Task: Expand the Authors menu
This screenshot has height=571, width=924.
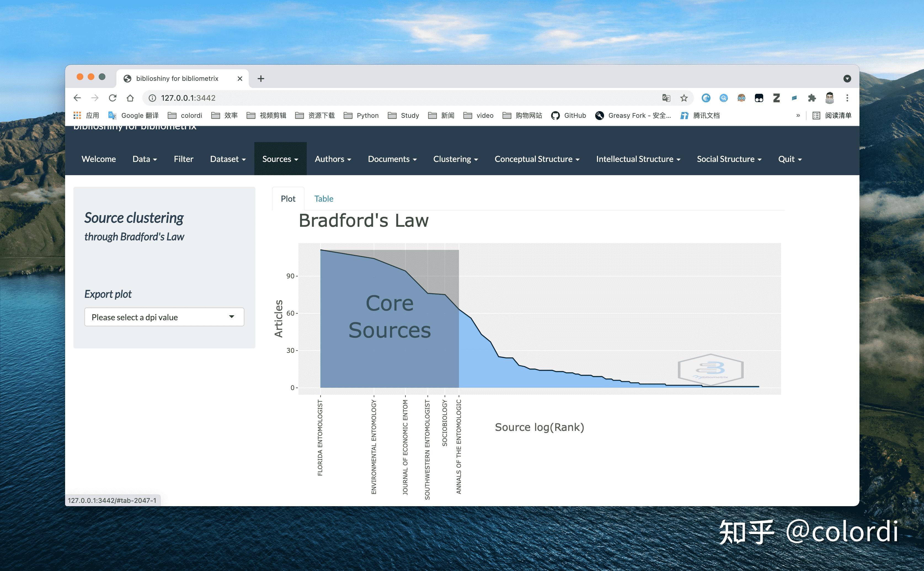Action: tap(333, 159)
